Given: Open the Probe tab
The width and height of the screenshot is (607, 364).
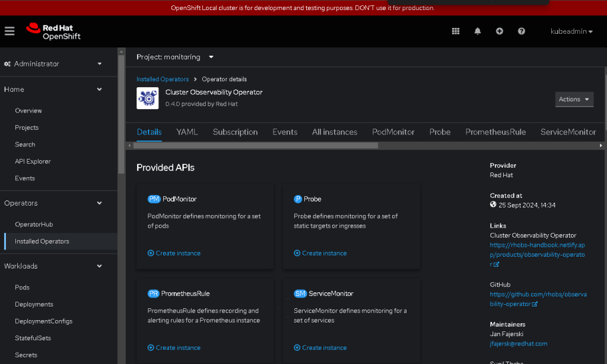Looking at the screenshot, I should click(440, 132).
